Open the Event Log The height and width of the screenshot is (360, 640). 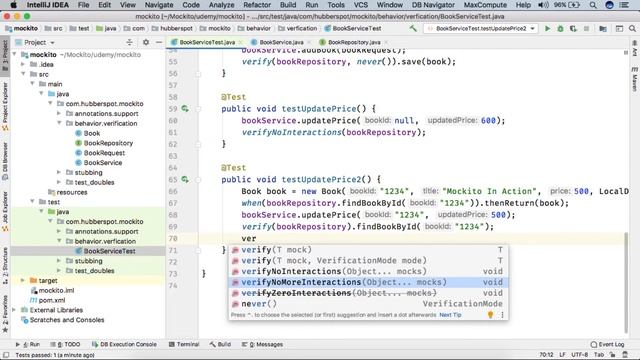(607, 344)
